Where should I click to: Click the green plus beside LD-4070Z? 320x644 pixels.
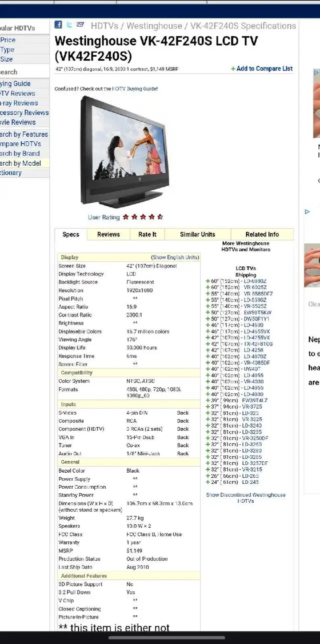(208, 357)
